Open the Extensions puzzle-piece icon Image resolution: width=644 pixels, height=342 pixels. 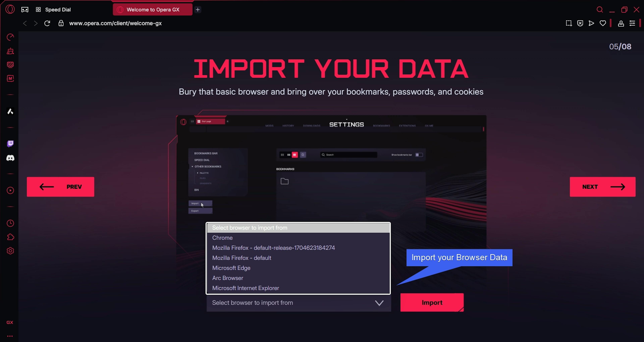coord(10,237)
